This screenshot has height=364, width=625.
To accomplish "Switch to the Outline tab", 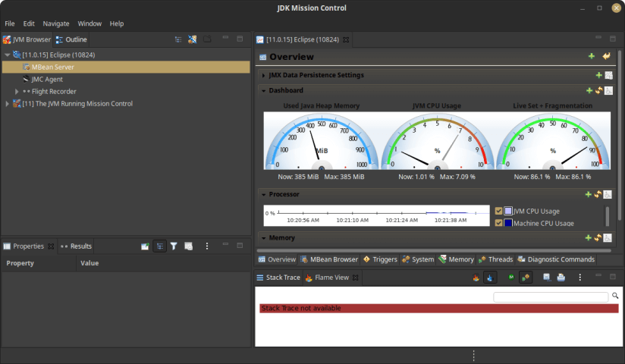I will pos(71,39).
